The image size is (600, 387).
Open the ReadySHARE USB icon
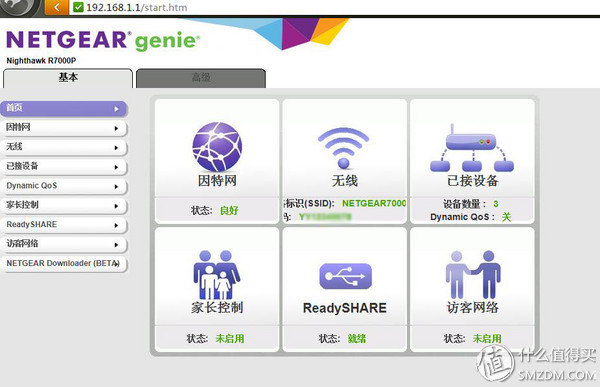coord(345,276)
